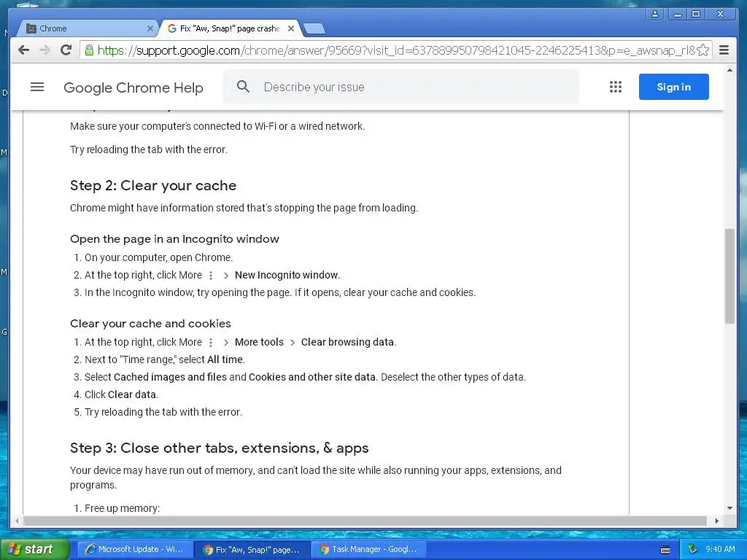Click the New Incognito window text

286,275
